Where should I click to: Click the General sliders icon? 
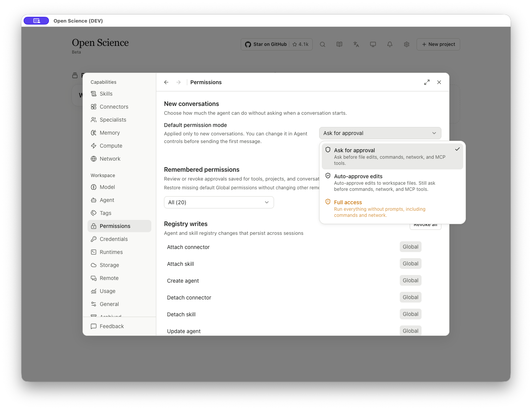pyautogui.click(x=94, y=304)
